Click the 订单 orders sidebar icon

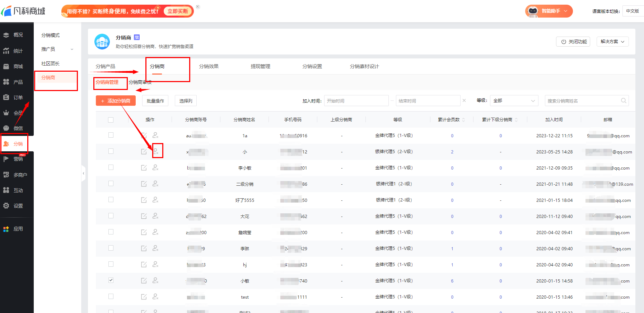point(6,98)
